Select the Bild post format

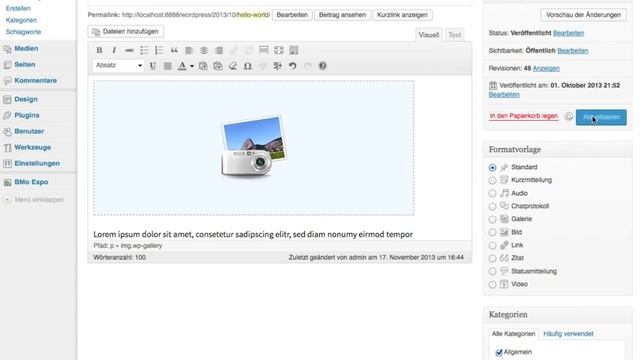493,233
